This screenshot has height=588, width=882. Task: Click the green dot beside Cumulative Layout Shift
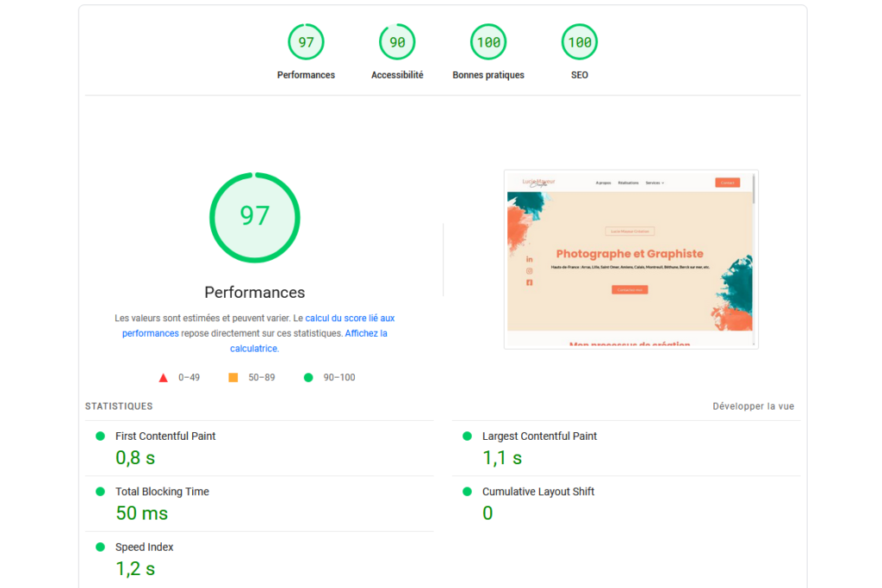pyautogui.click(x=467, y=491)
